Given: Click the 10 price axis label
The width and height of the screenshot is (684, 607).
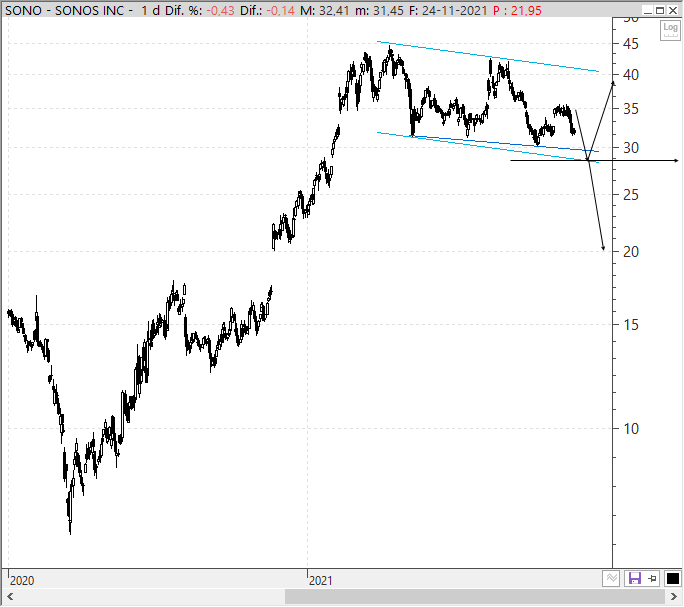Looking at the screenshot, I should [x=631, y=429].
